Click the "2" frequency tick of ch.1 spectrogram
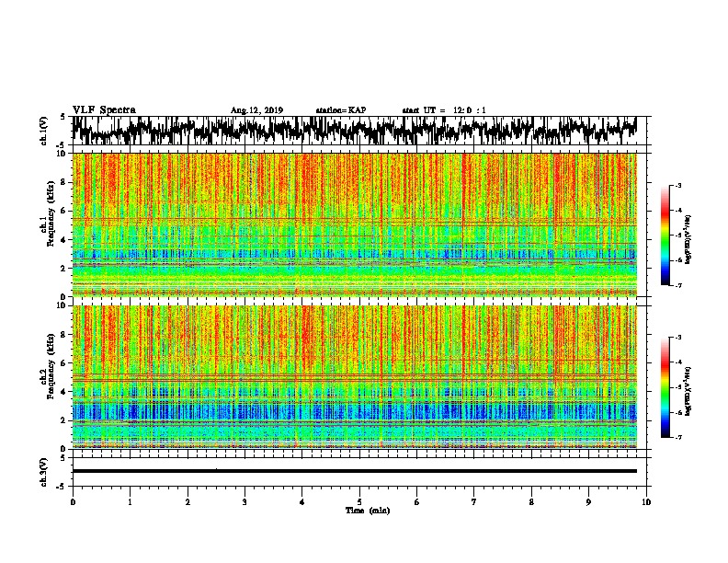 (x=64, y=268)
